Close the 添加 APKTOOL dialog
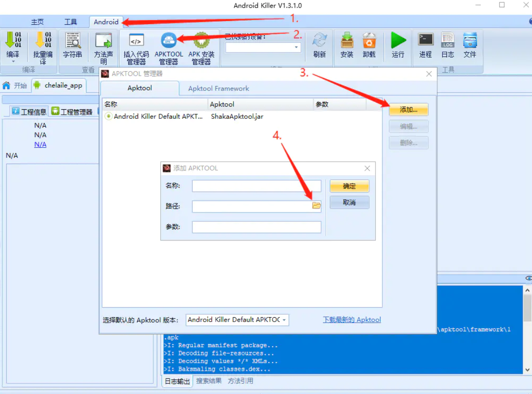The image size is (532, 394). click(367, 168)
